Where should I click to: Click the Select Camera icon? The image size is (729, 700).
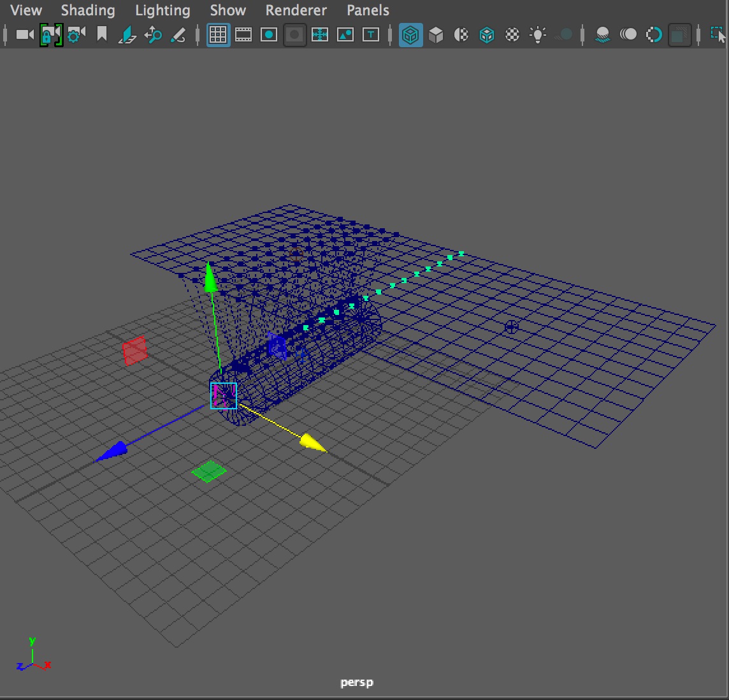[x=25, y=34]
